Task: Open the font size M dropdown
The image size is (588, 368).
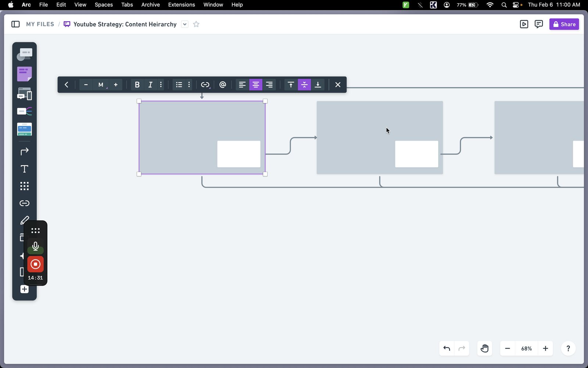Action: click(x=101, y=85)
